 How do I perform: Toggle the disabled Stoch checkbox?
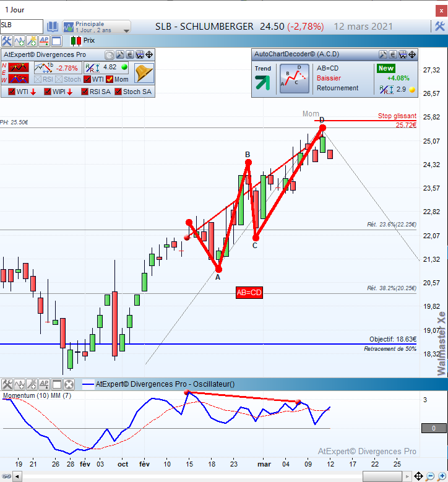click(x=59, y=79)
